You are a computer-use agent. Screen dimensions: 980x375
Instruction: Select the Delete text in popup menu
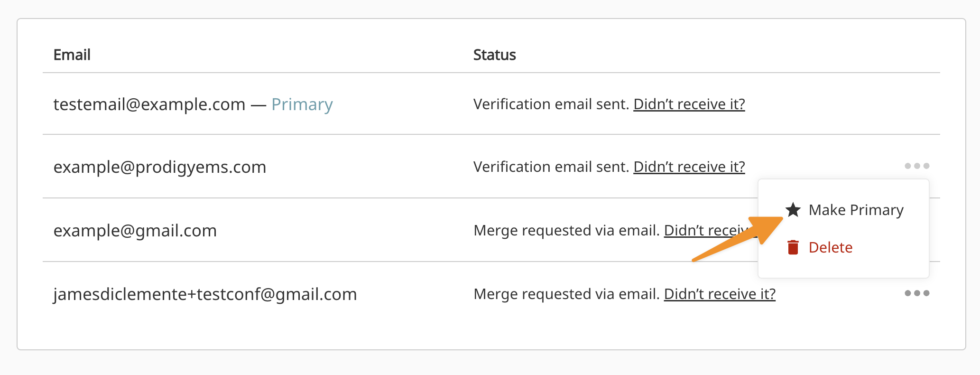(x=830, y=247)
